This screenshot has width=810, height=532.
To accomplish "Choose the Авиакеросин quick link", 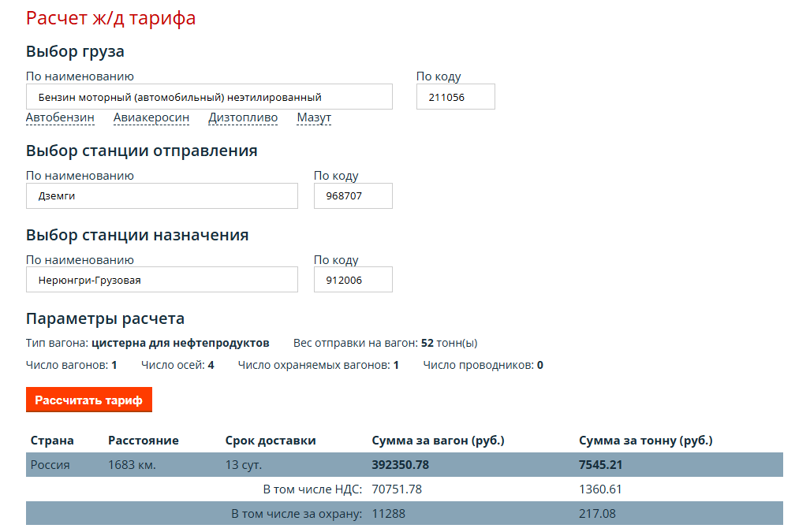I will coord(151,118).
